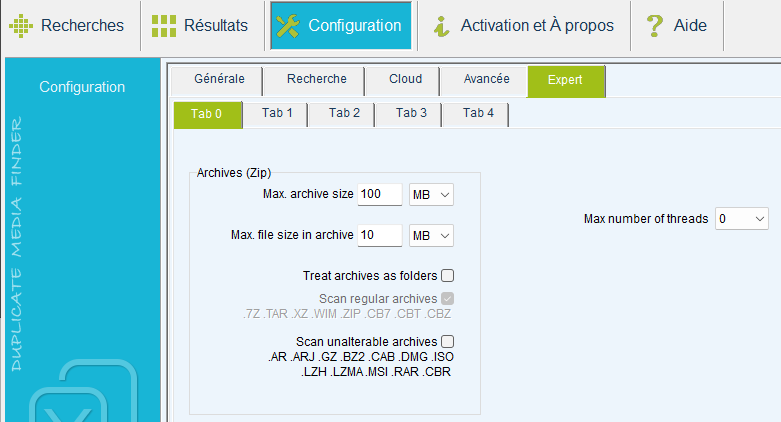Toggle Scan regular archives checkbox
This screenshot has width=781, height=422.
(447, 298)
